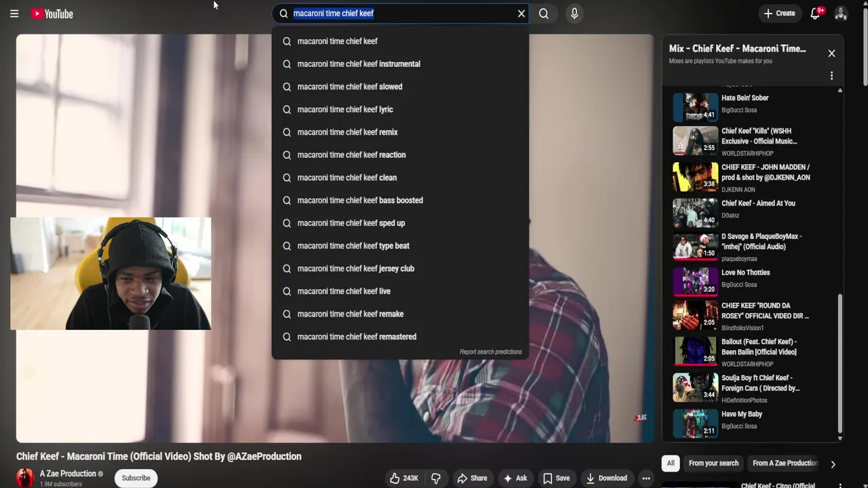Open the Ask AI button
Screen dimensions: 868x488
pyautogui.click(x=515, y=478)
